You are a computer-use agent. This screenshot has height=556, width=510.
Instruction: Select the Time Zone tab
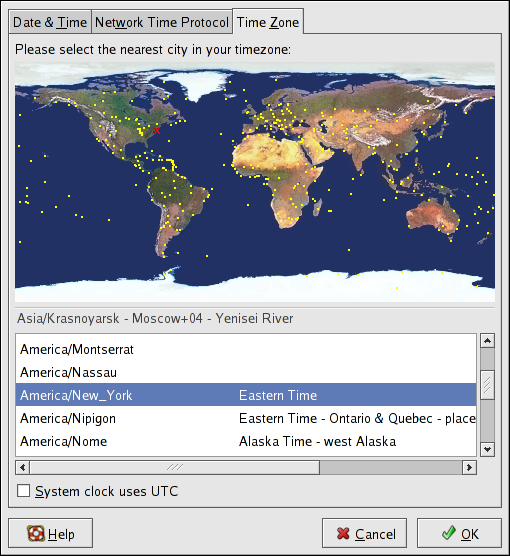point(268,22)
